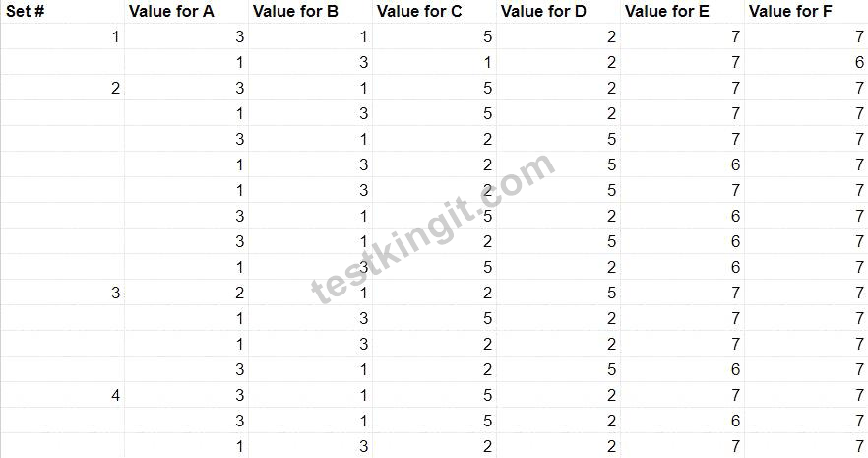Screen dimensions: 868x458
Task: Select the only 2 in Value for A column
Action: pyautogui.click(x=186, y=293)
